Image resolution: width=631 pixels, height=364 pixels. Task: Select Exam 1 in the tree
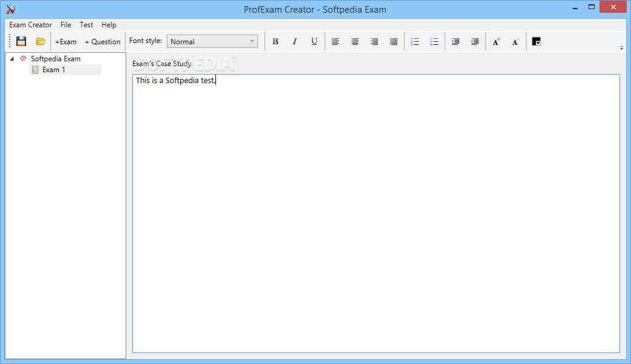pos(53,70)
